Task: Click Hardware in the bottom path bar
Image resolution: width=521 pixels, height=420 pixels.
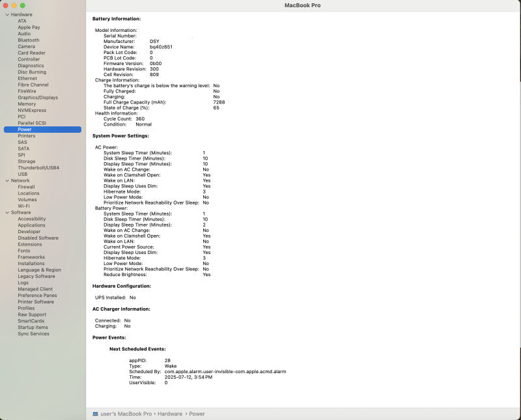Action: pos(170,414)
